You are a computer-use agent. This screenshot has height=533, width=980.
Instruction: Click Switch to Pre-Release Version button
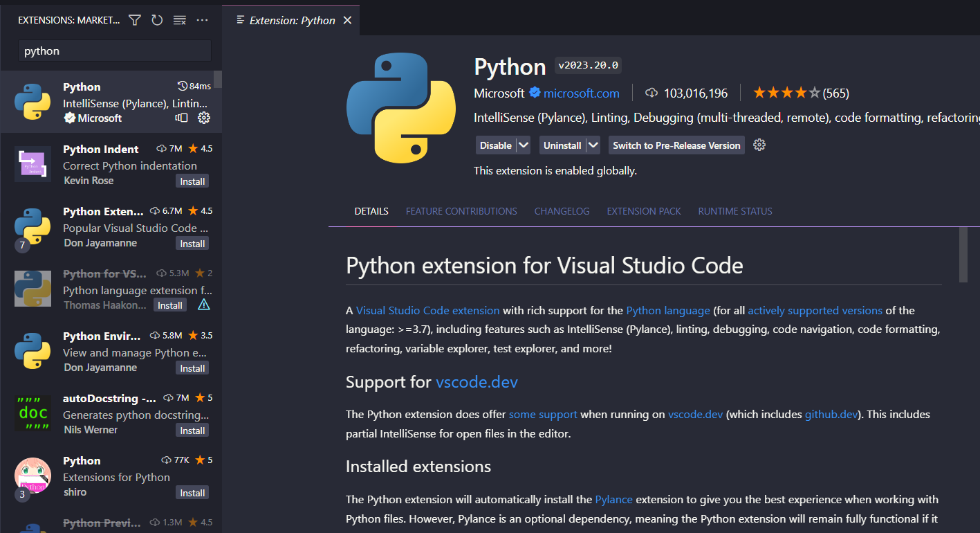tap(676, 145)
